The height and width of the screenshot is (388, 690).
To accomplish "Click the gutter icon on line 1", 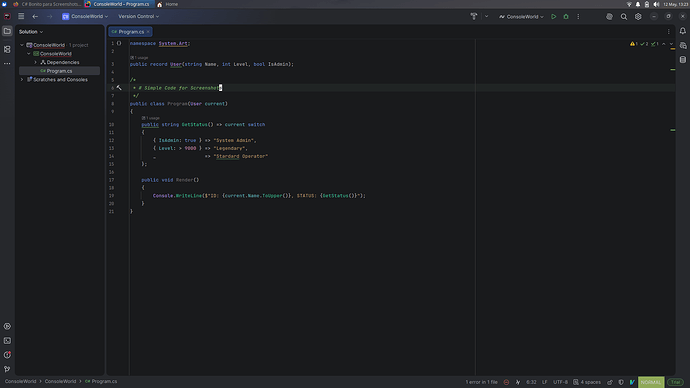I will tap(119, 43).
